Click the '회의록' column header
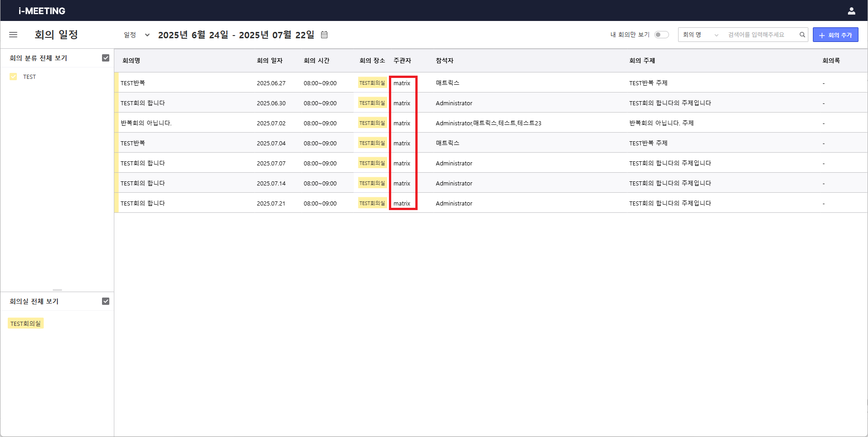 pos(831,61)
